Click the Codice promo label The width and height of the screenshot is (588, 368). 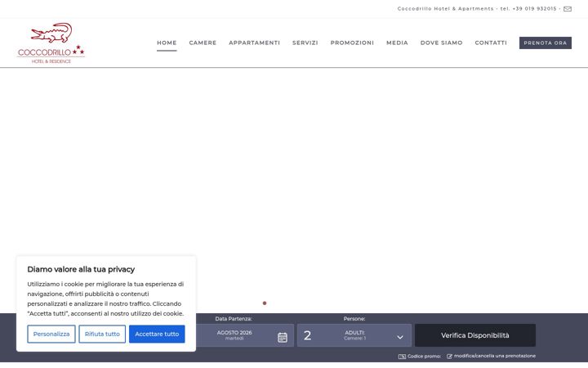click(424, 357)
